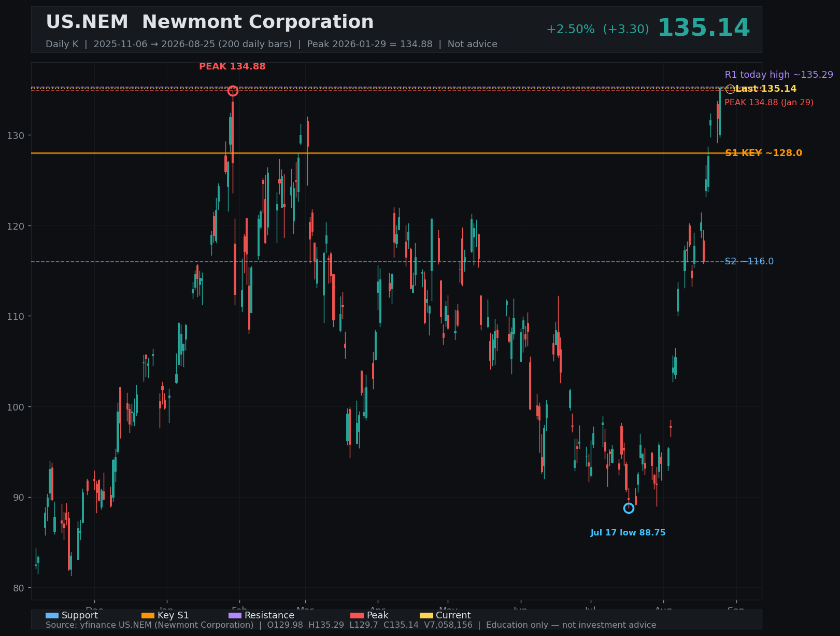840x636 pixels.
Task: Click the yfinance source footer line
Action: click(351, 625)
